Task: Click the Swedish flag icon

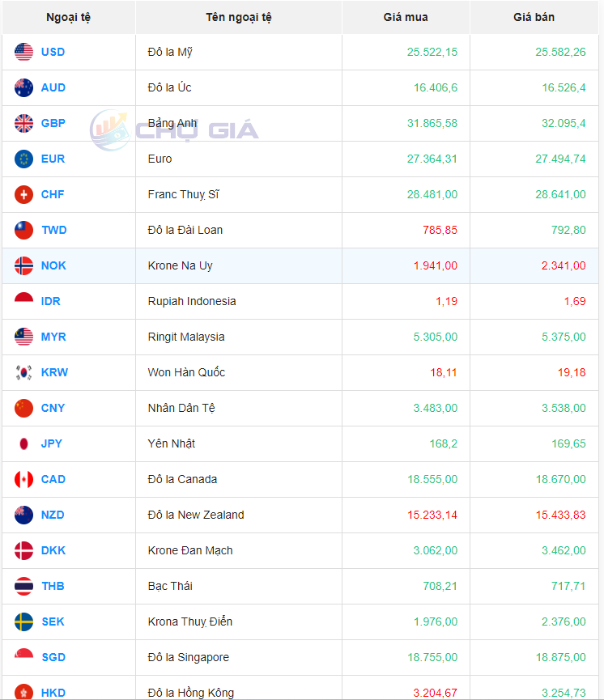Action: coord(23,622)
